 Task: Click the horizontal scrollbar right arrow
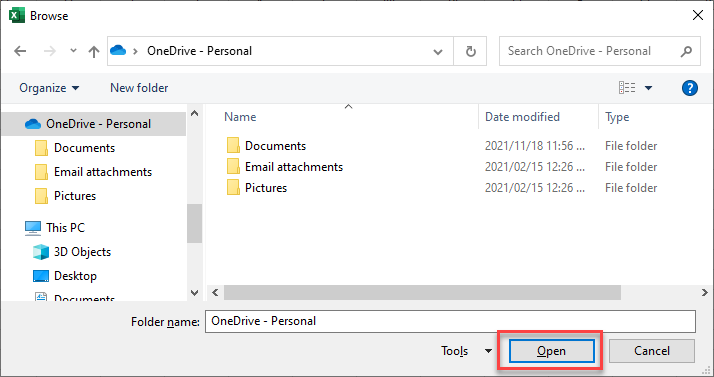704,292
